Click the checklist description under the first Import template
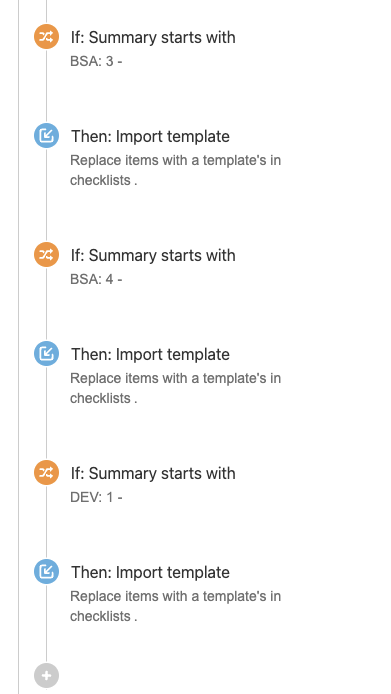The height and width of the screenshot is (694, 391). (x=175, y=170)
